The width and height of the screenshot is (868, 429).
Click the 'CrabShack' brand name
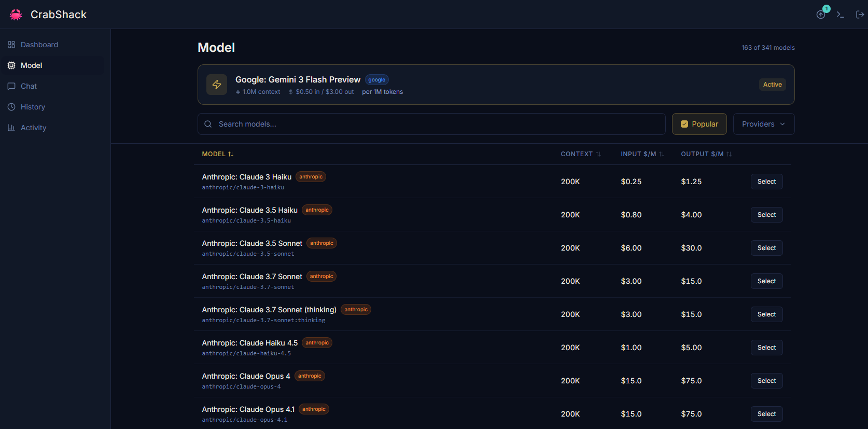point(59,15)
